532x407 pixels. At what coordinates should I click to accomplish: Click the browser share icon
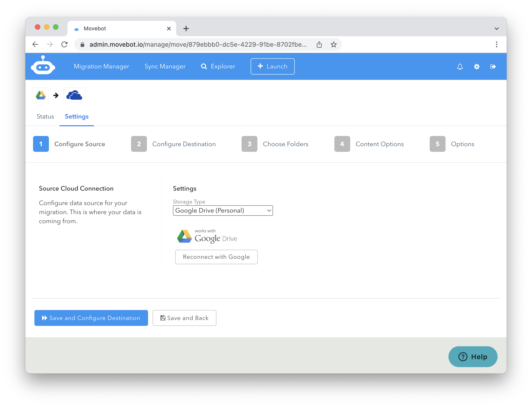319,45
